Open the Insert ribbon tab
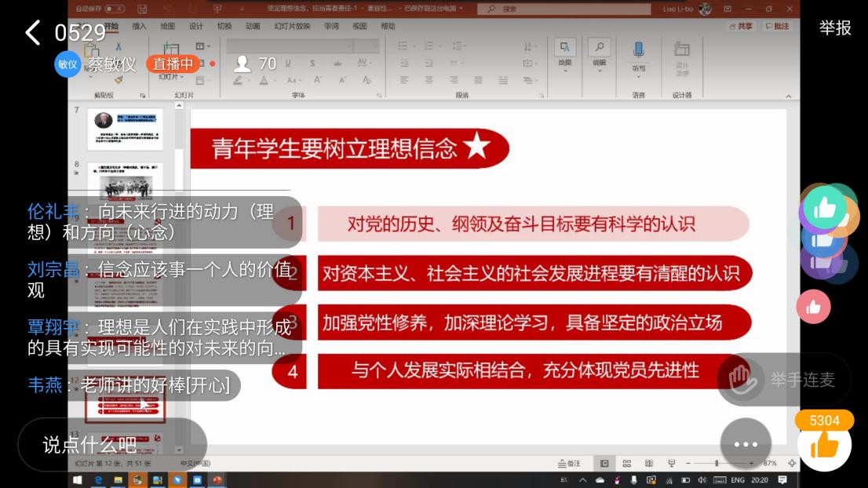Image resolution: width=868 pixels, height=488 pixels. (139, 26)
